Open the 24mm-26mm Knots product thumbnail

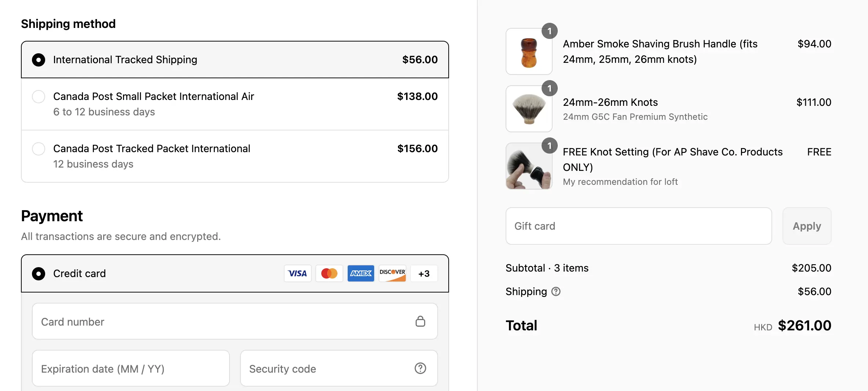click(x=529, y=109)
